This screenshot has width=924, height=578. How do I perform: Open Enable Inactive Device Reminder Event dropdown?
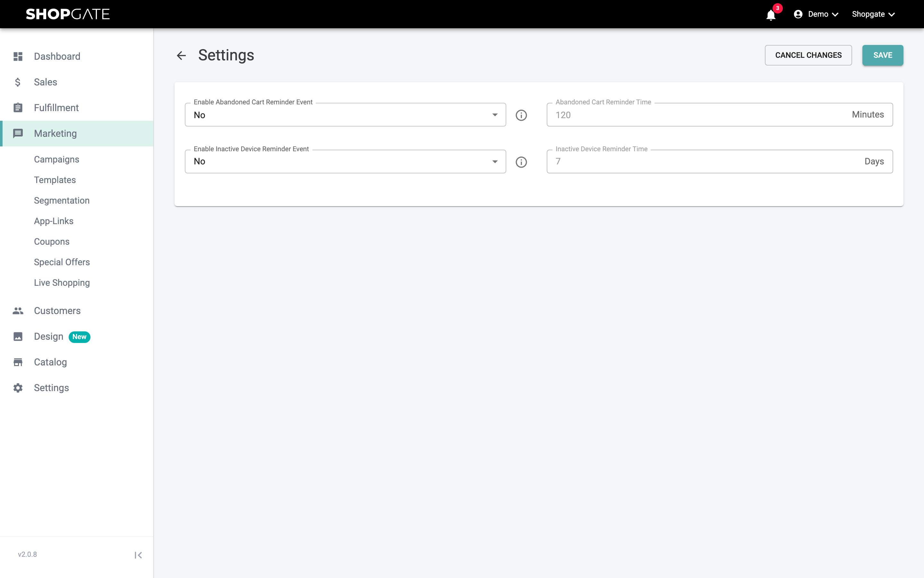pos(345,161)
